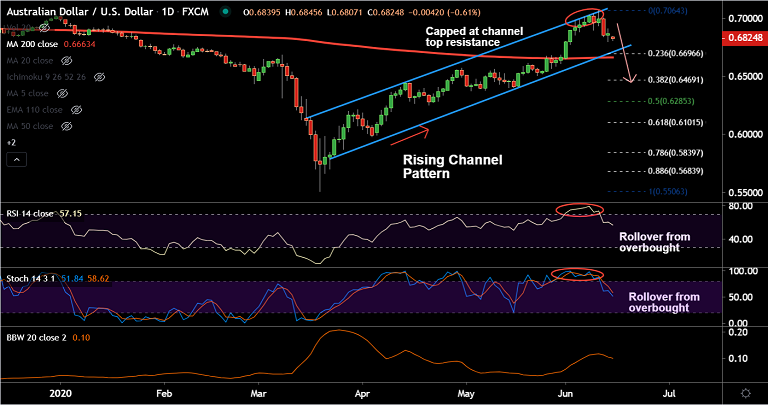Select the 1(0.55063) Fibonacci level label
Viewport: 768px width, 405px height.
pyautogui.click(x=669, y=191)
